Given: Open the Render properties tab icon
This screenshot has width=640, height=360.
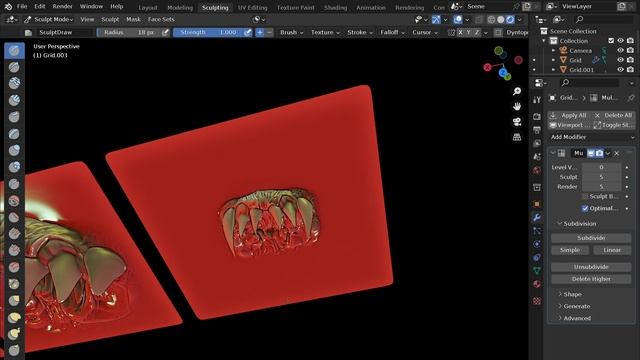Looking at the screenshot, I should click(537, 116).
